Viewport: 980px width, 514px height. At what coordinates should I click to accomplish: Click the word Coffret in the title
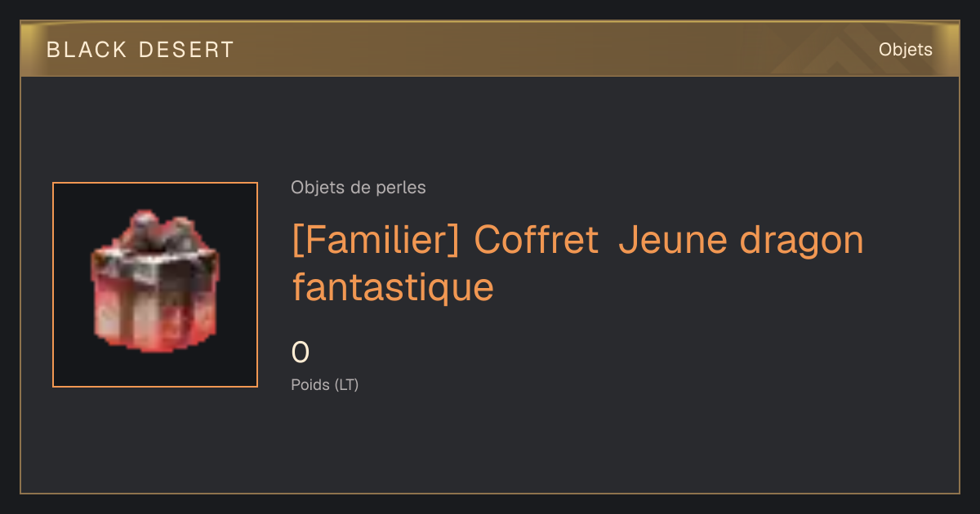coord(537,241)
